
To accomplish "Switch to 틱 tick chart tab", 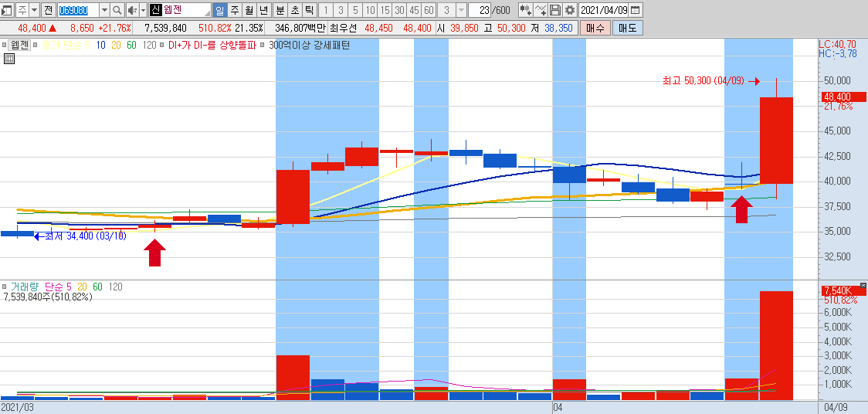I will point(309,10).
